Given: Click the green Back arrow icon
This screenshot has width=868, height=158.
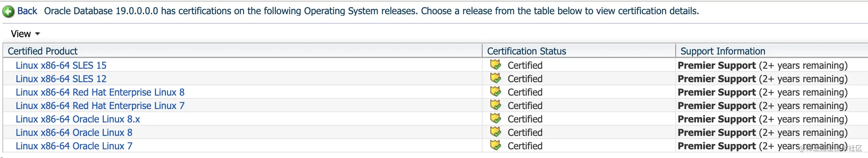Looking at the screenshot, I should (8, 12).
